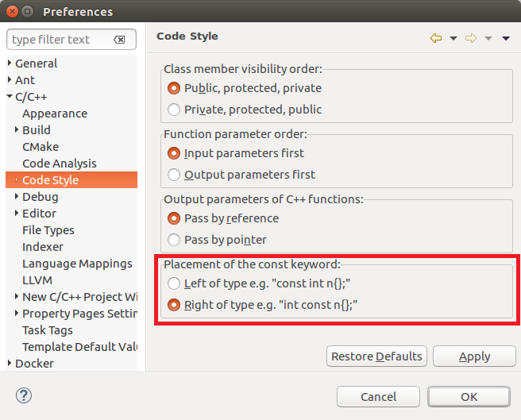Viewport: 521px width, 420px height.
Task: Click Cancel to dismiss preferences
Action: click(378, 396)
